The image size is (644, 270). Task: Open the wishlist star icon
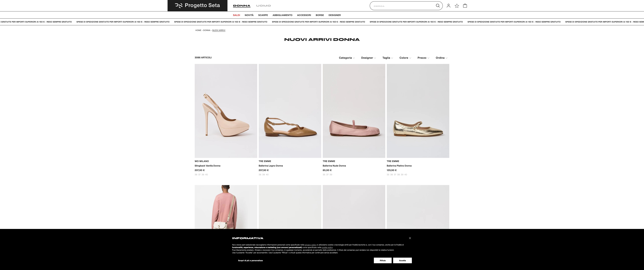(x=457, y=6)
